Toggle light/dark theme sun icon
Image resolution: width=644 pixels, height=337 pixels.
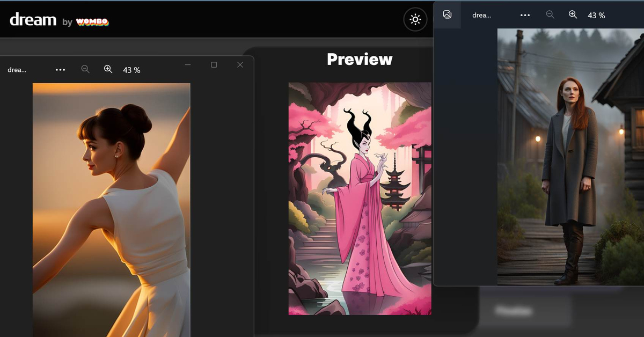pyautogui.click(x=415, y=20)
